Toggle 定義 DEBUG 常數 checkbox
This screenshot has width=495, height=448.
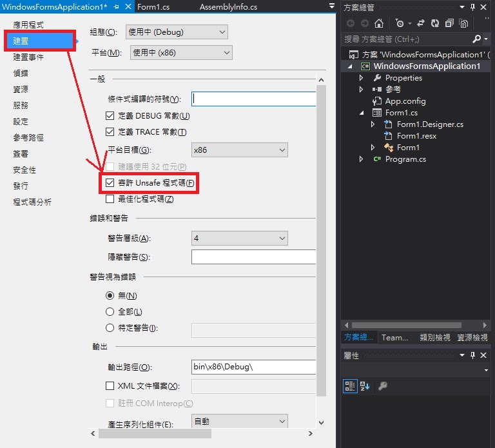110,116
